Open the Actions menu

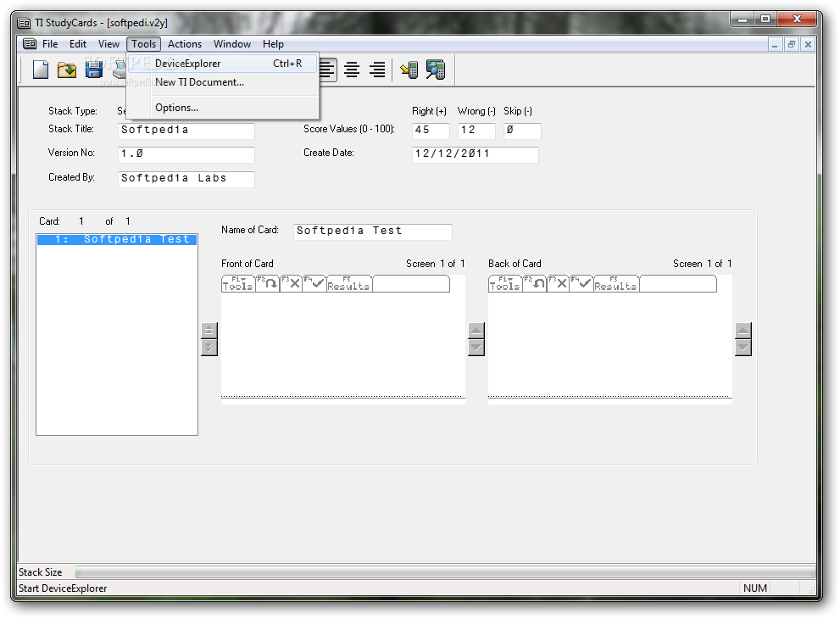[x=185, y=44]
